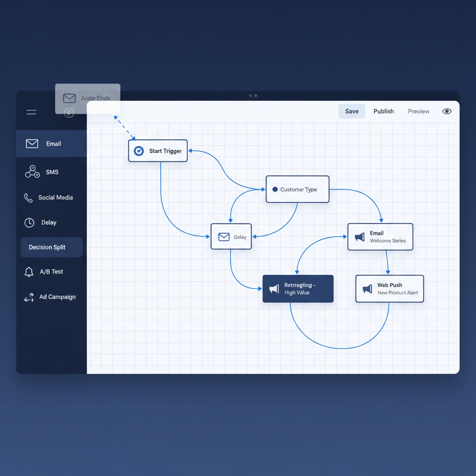Select the Email envelope icon in sidebar
Screen dimensions: 476x476
pyautogui.click(x=32, y=144)
